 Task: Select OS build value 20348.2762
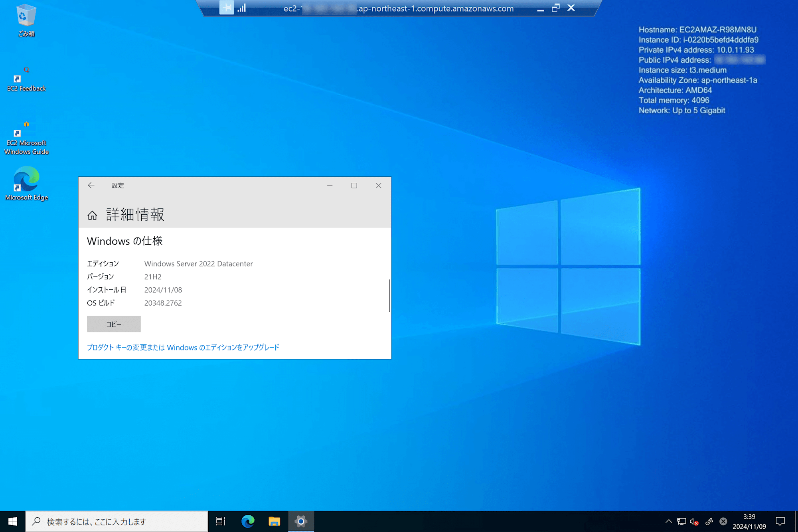pyautogui.click(x=163, y=303)
